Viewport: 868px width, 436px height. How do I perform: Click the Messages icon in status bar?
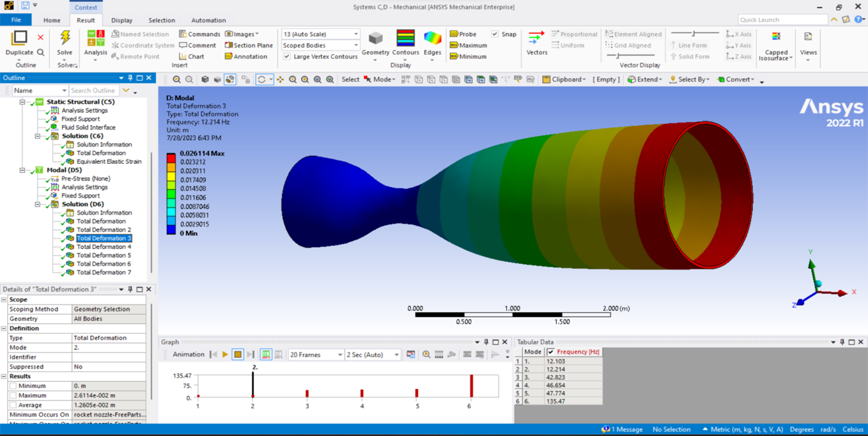(605, 429)
